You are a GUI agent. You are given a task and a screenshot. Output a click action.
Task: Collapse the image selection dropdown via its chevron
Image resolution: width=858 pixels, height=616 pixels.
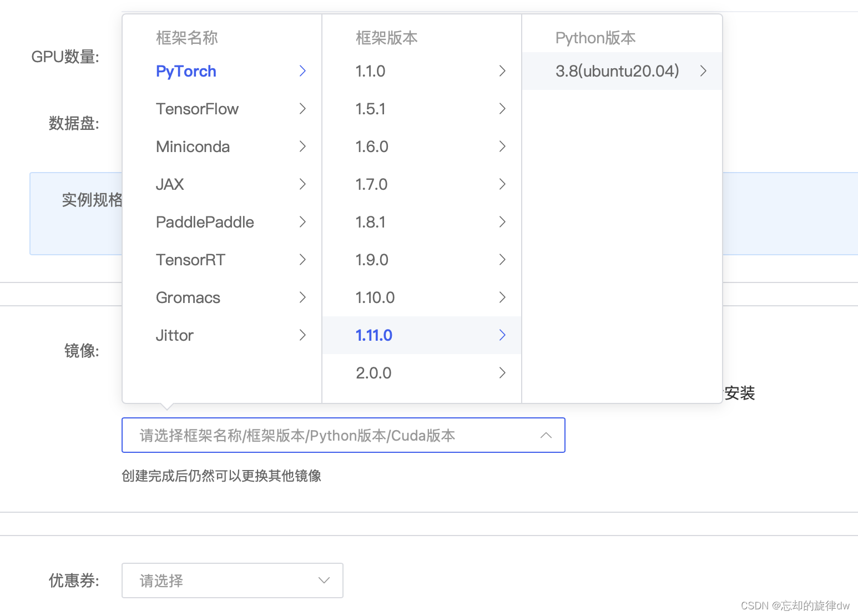(546, 435)
